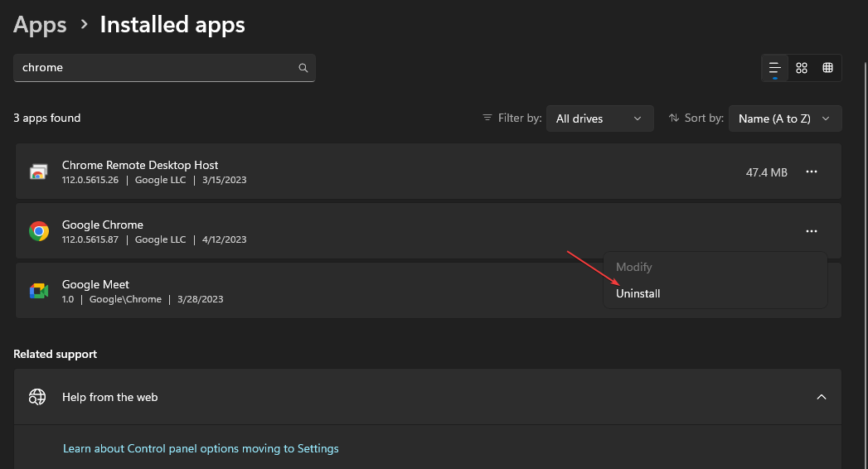This screenshot has width=868, height=469.
Task: Select the greyed Modify menu entry
Action: (634, 267)
